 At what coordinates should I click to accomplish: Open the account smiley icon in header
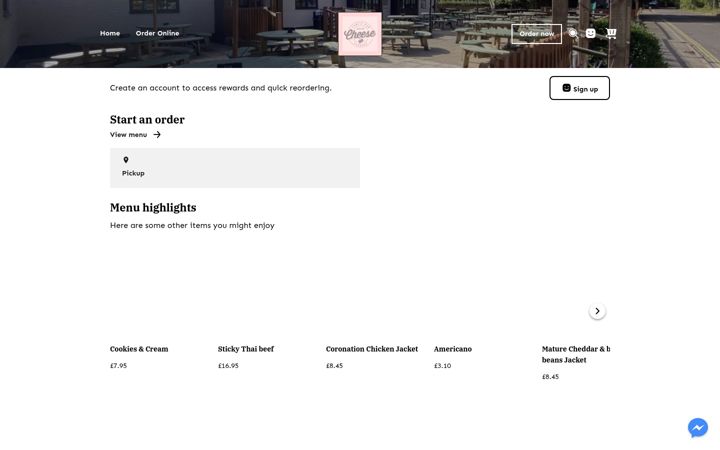[591, 33]
